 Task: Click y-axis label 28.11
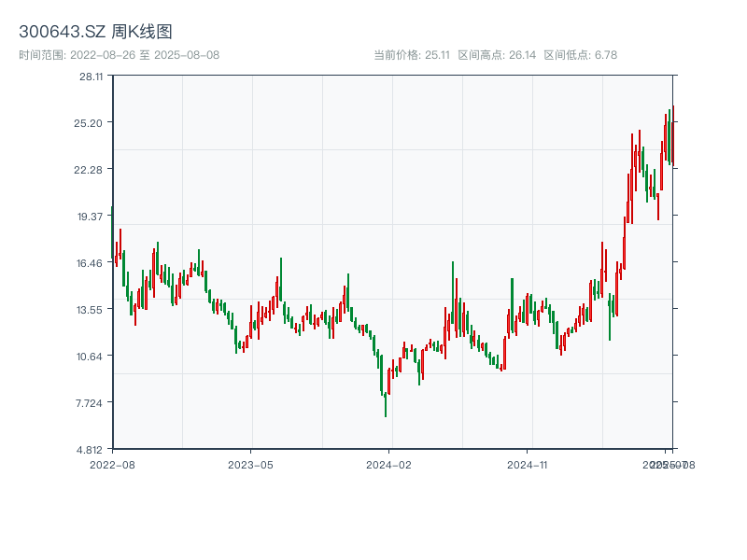pyautogui.click(x=91, y=77)
